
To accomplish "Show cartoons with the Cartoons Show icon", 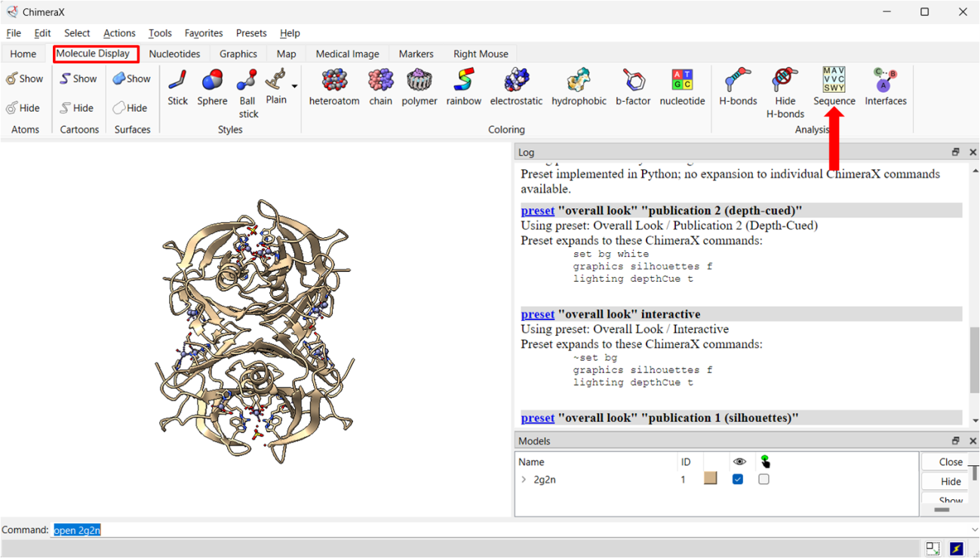I will pyautogui.click(x=78, y=79).
